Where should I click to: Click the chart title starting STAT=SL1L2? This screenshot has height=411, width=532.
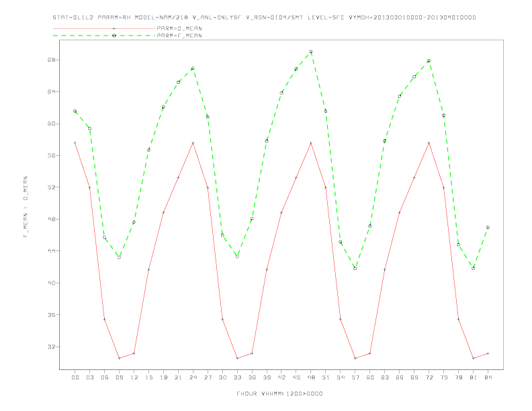pos(264,17)
